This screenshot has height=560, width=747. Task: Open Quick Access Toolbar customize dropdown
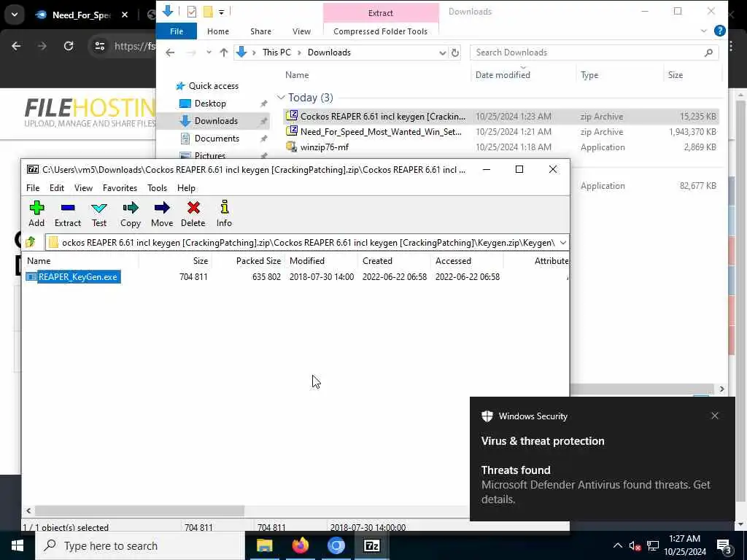tap(222, 12)
